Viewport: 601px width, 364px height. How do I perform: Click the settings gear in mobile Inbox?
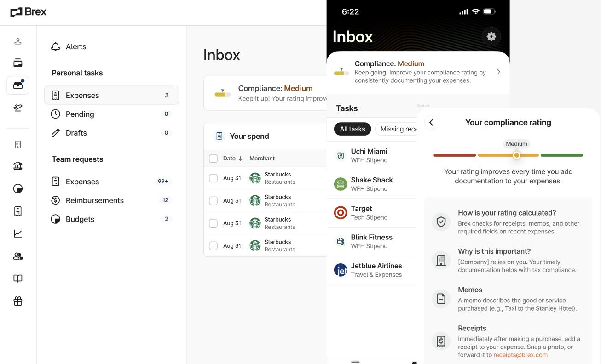pos(491,37)
